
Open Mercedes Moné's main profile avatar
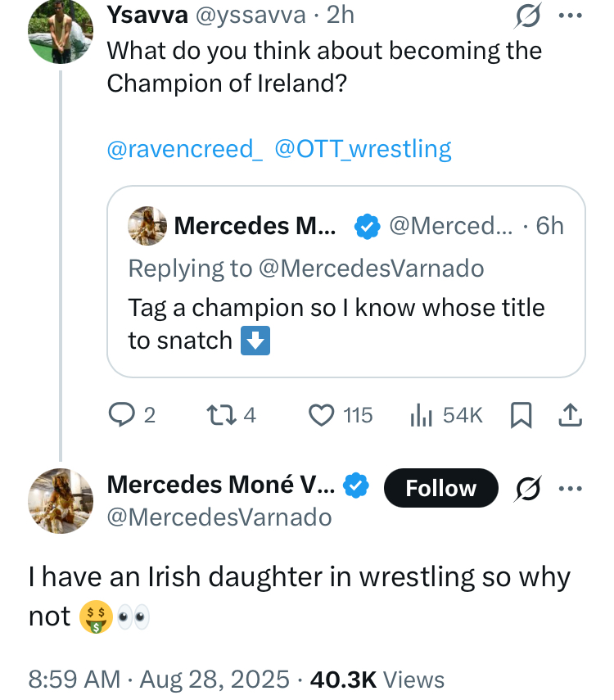point(61,501)
